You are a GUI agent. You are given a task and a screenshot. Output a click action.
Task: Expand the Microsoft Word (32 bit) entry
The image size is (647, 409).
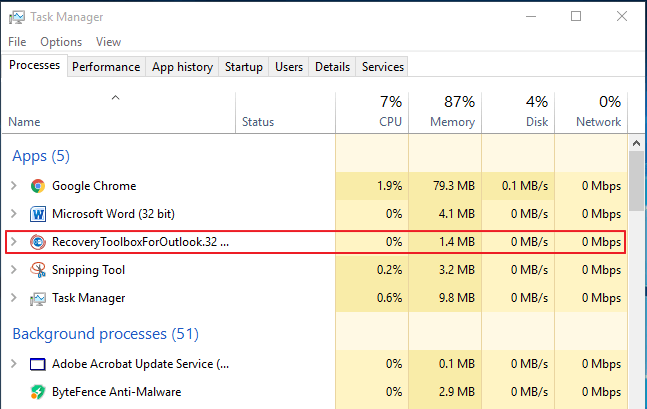(14, 214)
